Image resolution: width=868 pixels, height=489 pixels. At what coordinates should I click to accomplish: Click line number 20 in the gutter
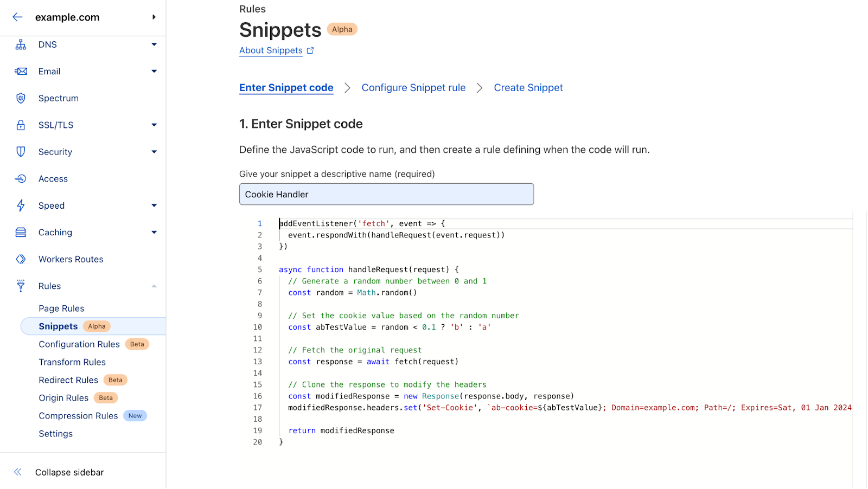pos(257,442)
